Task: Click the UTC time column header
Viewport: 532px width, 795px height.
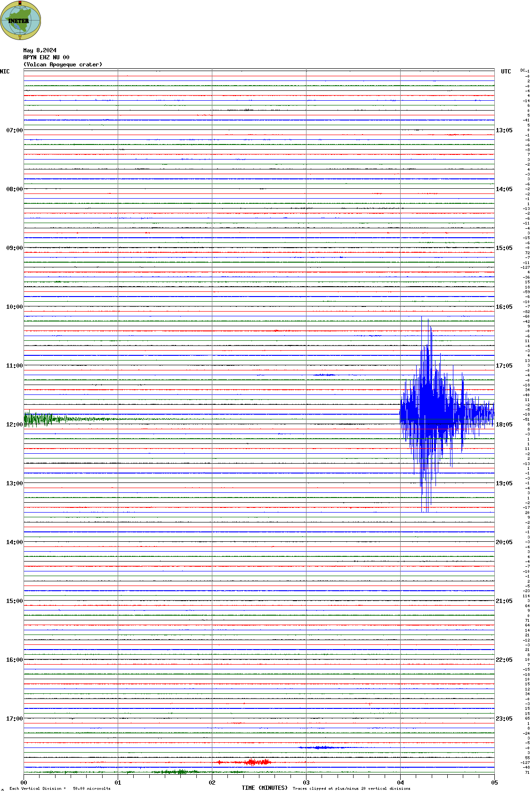Action: (x=506, y=72)
